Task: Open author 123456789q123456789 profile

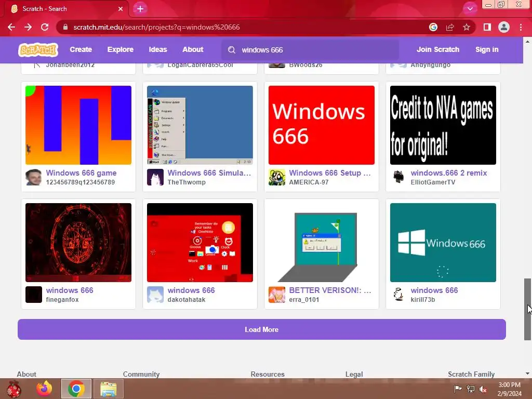Action: [81, 182]
